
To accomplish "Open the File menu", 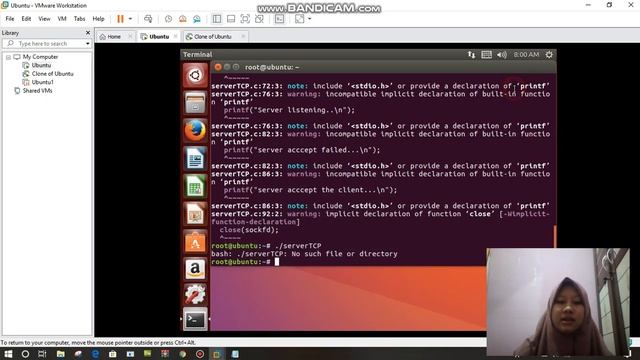I will pos(10,19).
